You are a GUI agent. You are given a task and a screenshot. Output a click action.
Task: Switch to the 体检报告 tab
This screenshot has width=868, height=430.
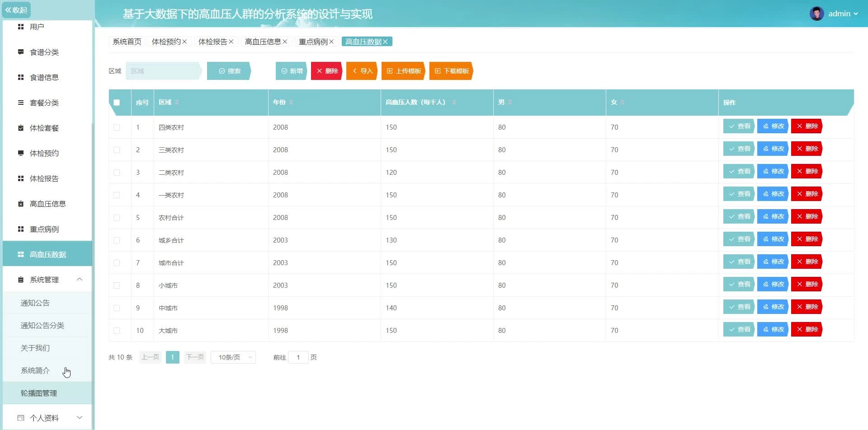coord(213,42)
